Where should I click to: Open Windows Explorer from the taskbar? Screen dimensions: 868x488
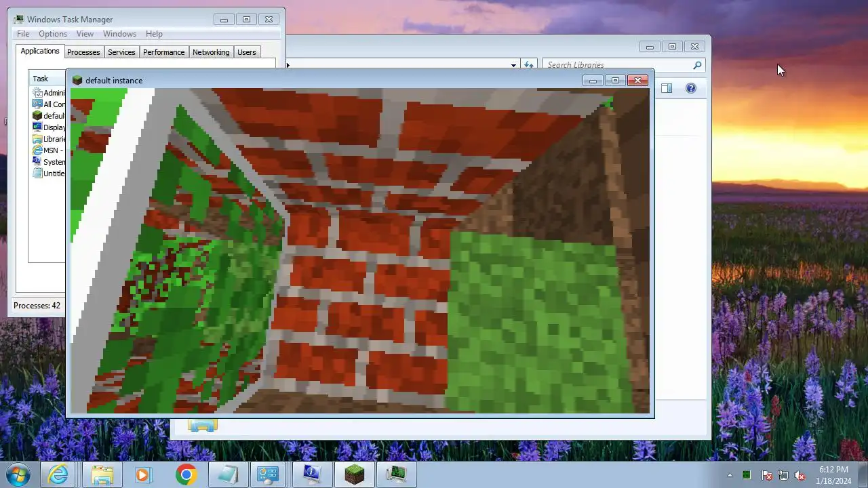(102, 474)
